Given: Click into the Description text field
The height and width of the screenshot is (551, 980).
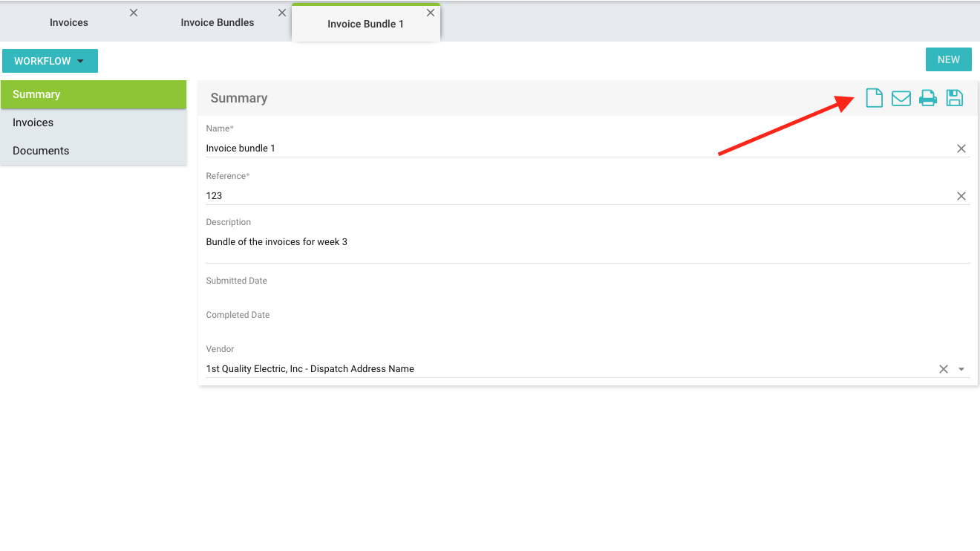Looking at the screenshot, I should [x=587, y=243].
